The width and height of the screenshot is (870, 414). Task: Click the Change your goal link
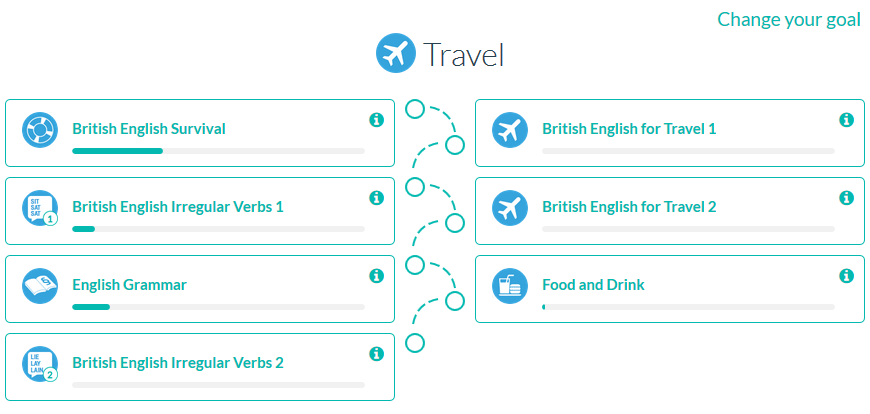tap(788, 19)
